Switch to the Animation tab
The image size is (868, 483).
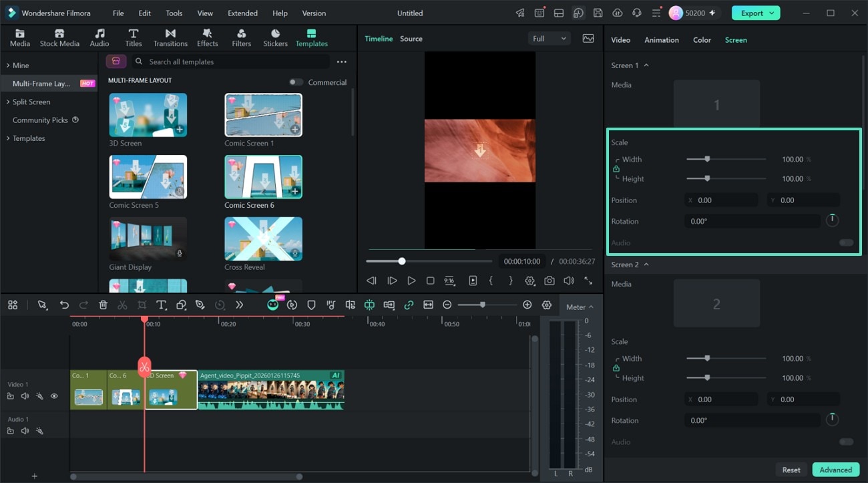[x=662, y=40]
